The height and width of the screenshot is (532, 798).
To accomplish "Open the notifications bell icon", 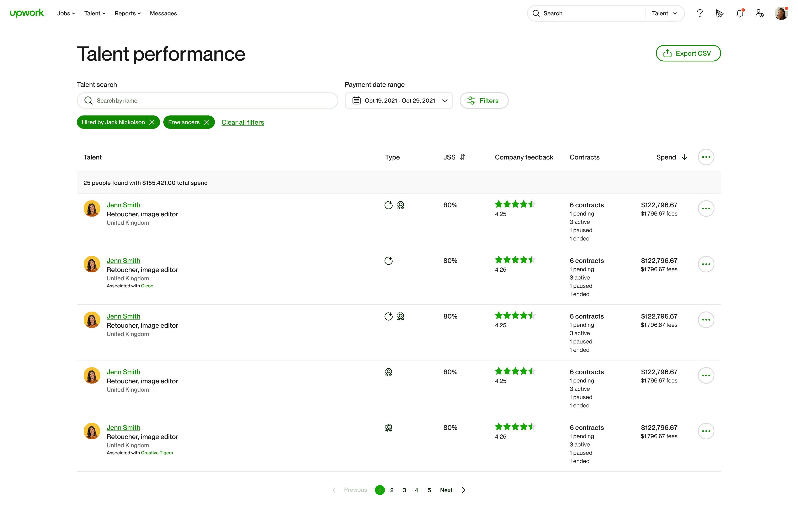I will [740, 13].
